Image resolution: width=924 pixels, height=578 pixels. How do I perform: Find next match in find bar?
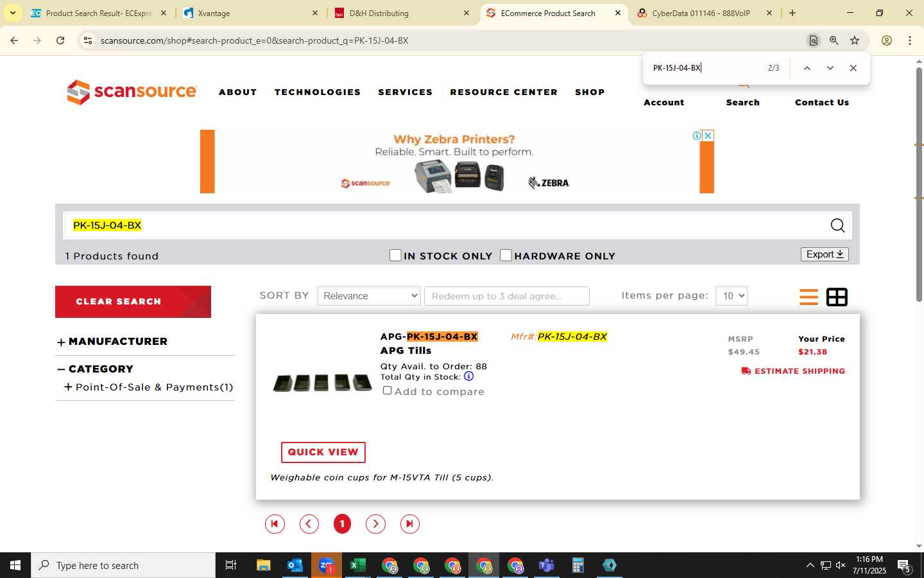point(830,68)
